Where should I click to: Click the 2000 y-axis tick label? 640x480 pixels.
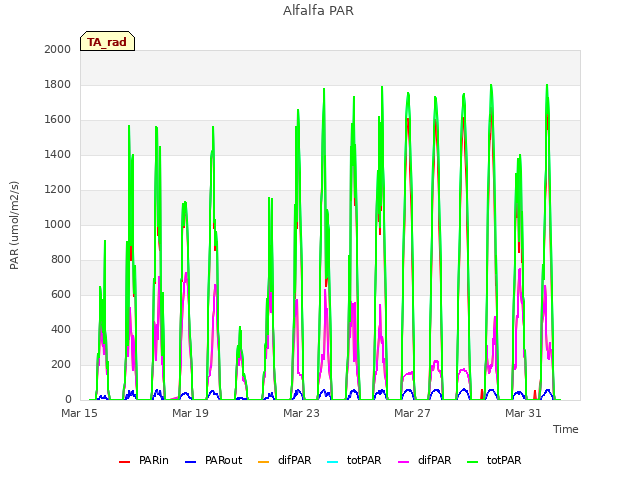(x=58, y=49)
